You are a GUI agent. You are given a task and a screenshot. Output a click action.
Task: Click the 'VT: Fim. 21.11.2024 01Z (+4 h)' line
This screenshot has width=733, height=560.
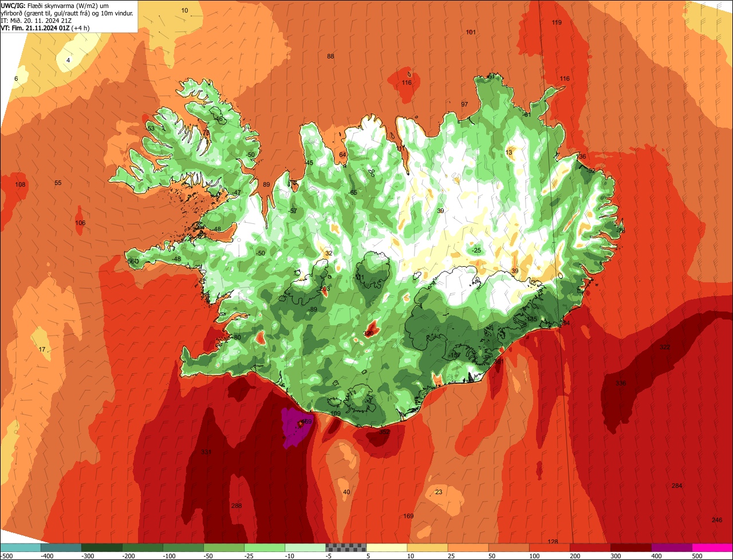(x=45, y=27)
